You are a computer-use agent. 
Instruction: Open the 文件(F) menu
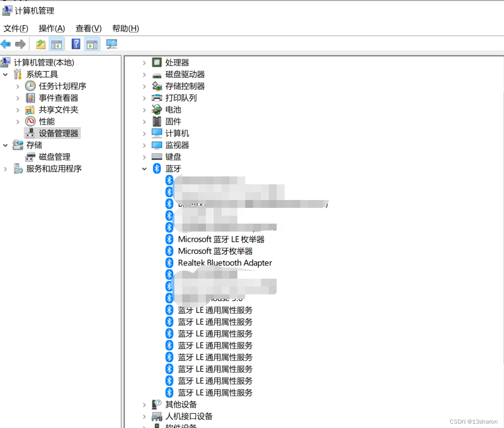click(16, 28)
